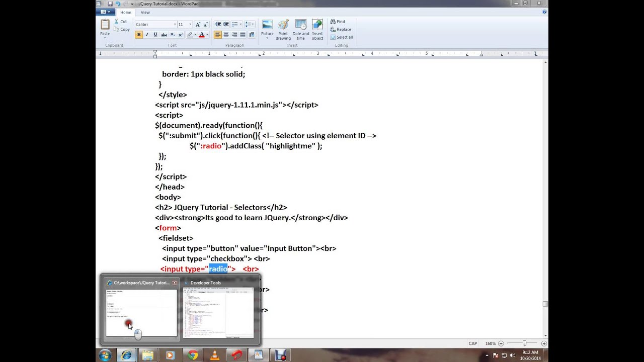Open the Customize Quick Access Toolbar dropdown
Viewport: 644px width, 362px height.
point(133,4)
